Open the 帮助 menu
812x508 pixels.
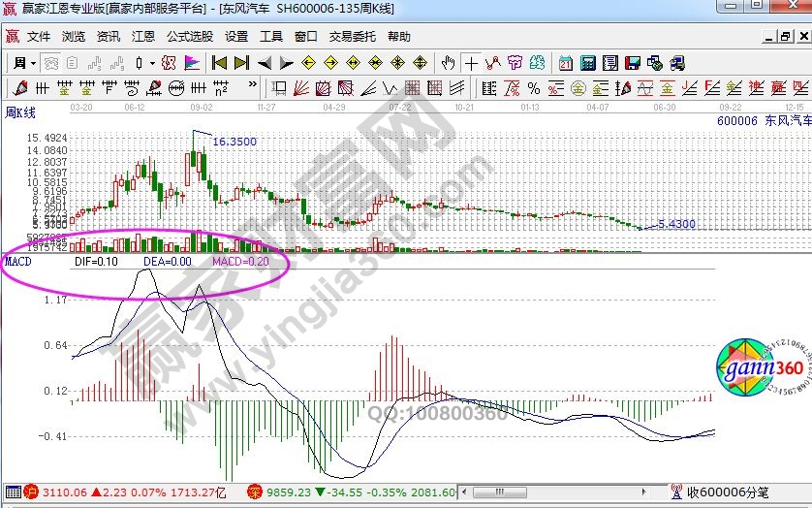pyautogui.click(x=399, y=36)
